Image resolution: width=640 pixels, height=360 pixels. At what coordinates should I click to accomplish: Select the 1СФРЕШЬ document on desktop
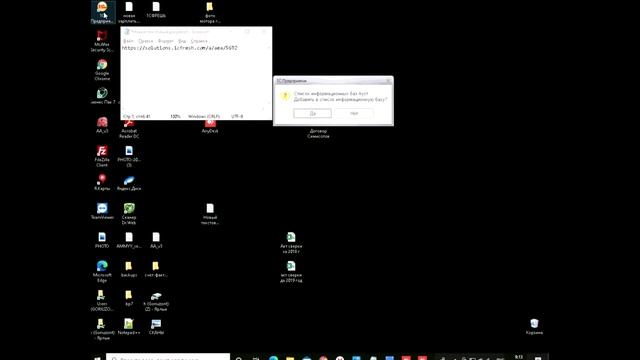156,10
